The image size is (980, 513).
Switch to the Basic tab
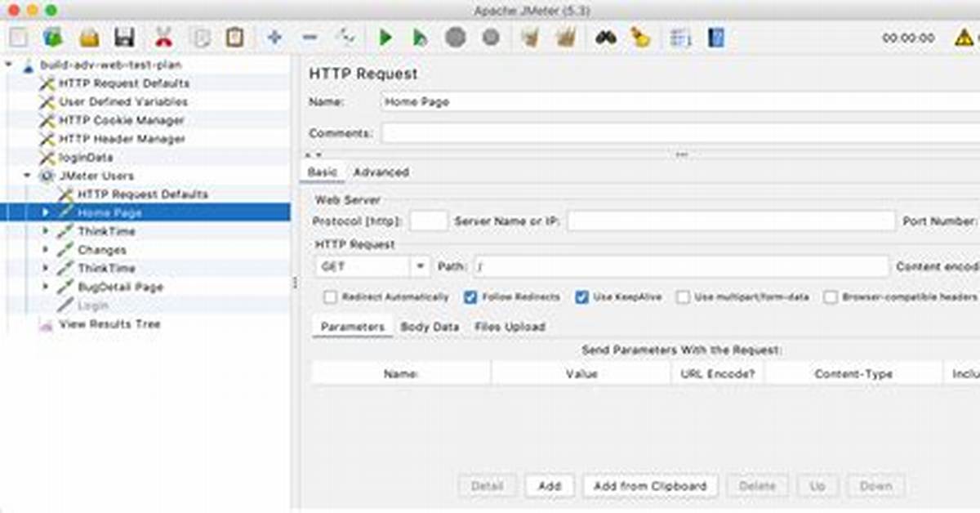[x=322, y=172]
